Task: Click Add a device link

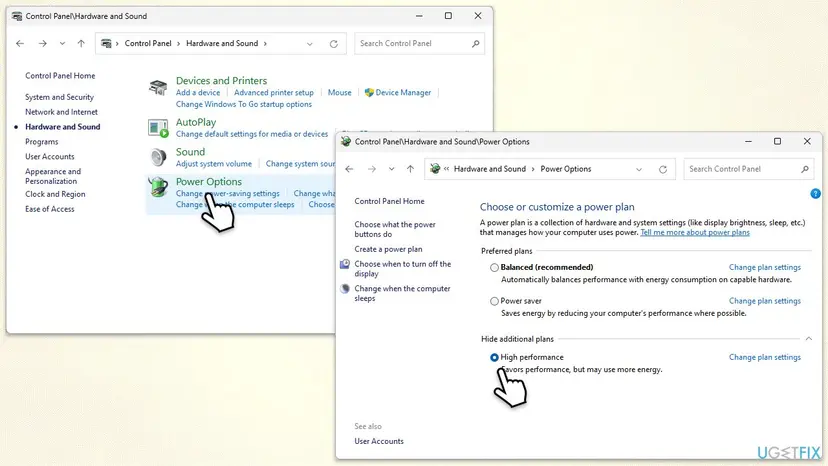Action: 198,92
